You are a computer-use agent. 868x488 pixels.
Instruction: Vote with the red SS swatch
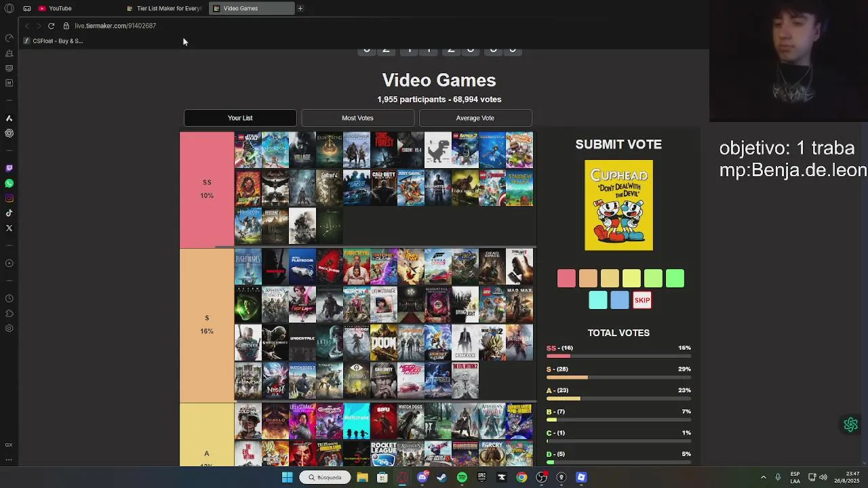coord(566,279)
